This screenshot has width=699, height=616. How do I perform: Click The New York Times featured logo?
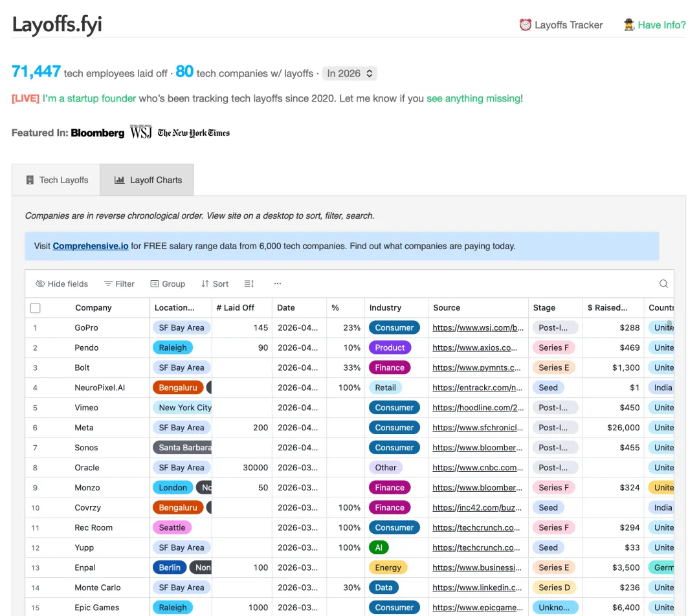coord(194,133)
